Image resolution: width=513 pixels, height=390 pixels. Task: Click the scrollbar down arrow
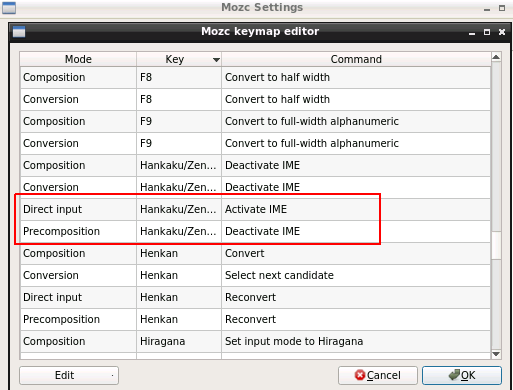496,354
